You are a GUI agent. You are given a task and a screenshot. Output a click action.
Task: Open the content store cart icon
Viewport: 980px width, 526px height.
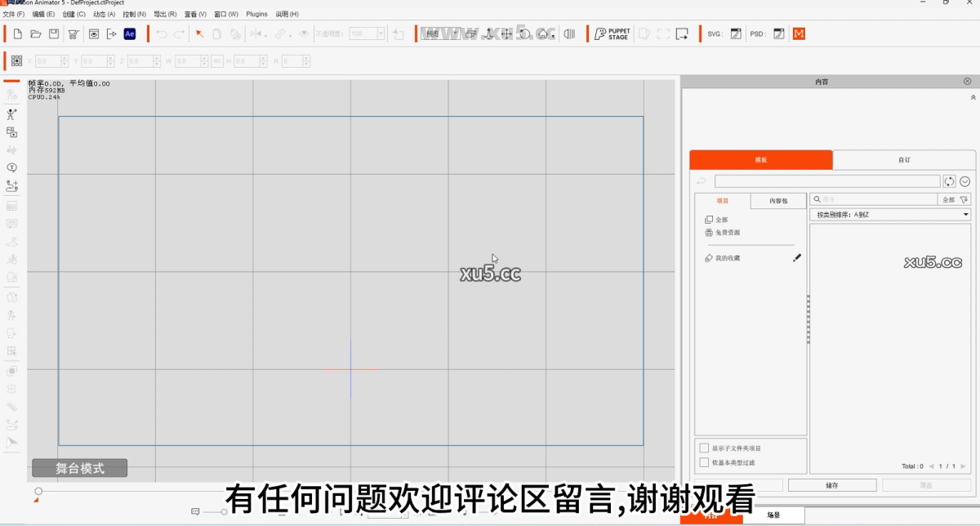73,33
